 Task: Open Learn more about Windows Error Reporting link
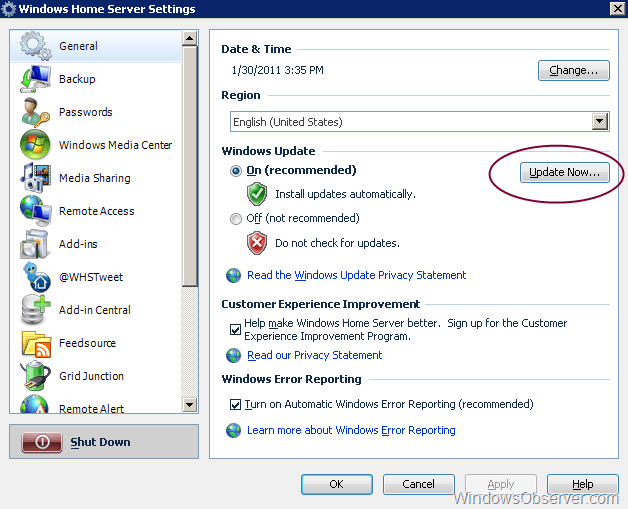coord(351,431)
